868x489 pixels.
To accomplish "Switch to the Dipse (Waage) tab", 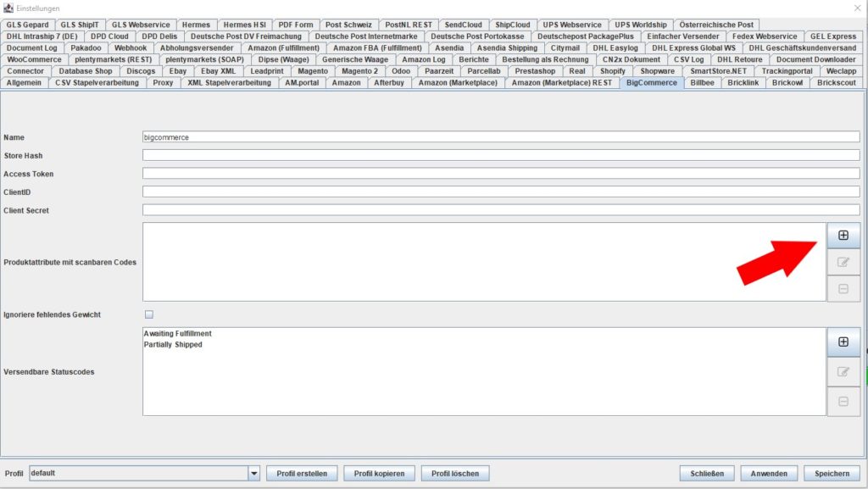I will 283,59.
